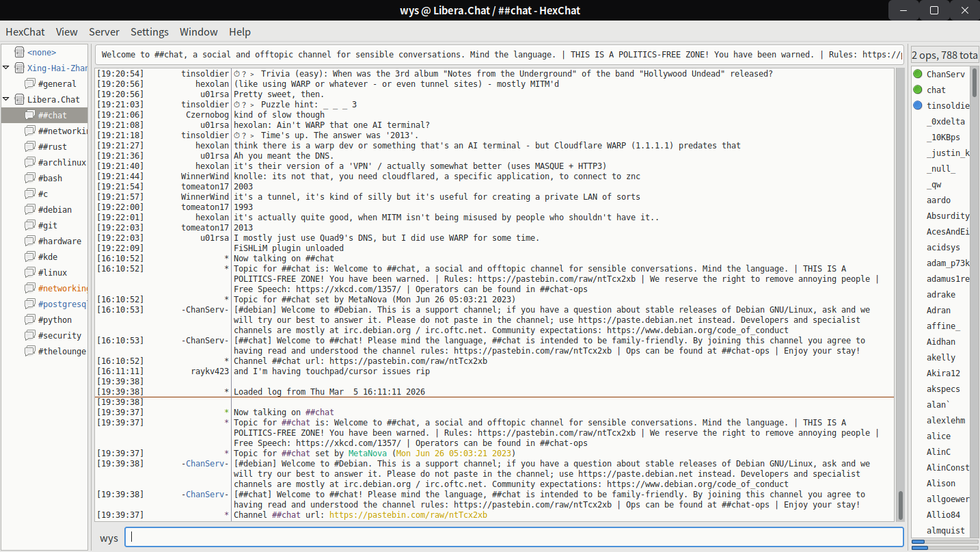Click the channel icon beside #security

[29, 335]
